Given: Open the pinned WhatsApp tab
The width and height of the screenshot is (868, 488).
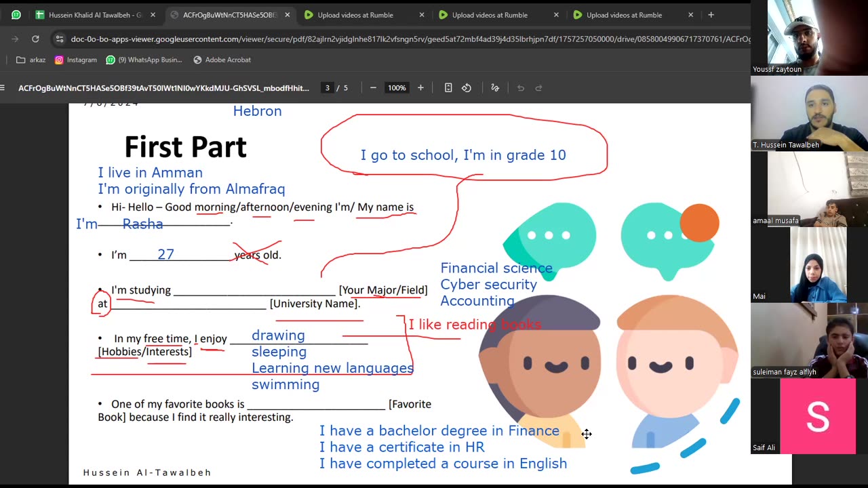Looking at the screenshot, I should click(16, 14).
